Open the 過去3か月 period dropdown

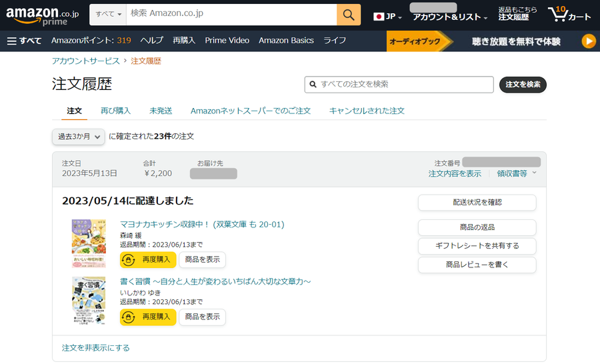79,137
